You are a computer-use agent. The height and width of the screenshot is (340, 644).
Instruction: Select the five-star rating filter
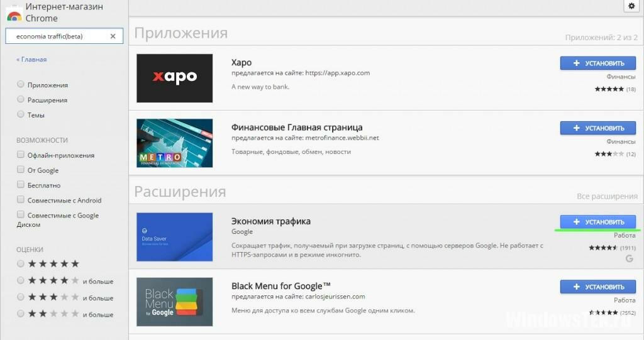[21, 263]
